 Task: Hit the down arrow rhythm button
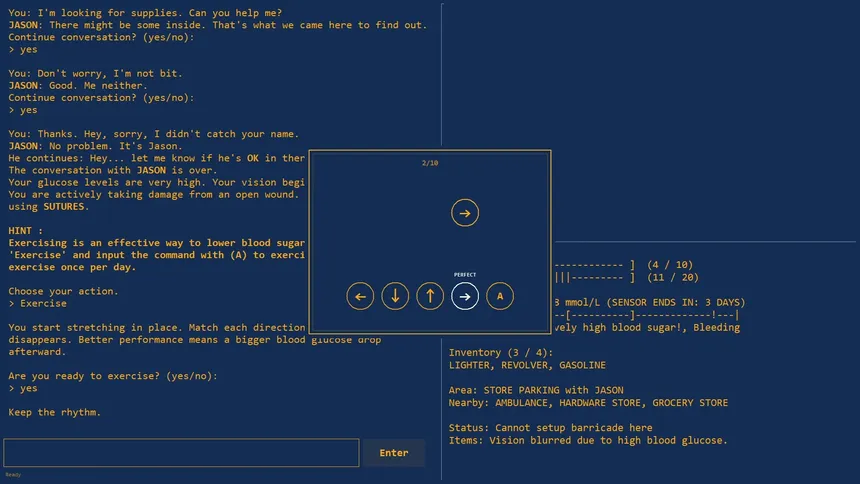(x=395, y=296)
